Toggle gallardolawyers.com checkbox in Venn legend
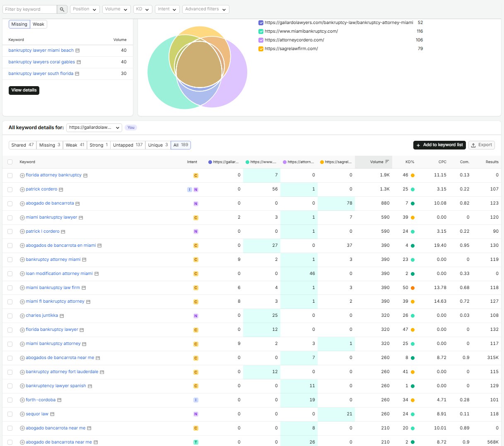 (261, 23)
